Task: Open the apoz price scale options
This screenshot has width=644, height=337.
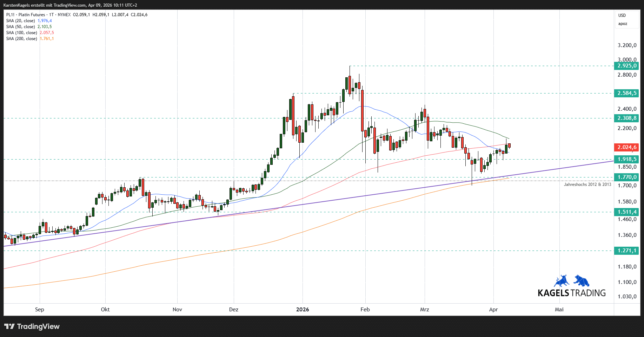Action: [623, 24]
